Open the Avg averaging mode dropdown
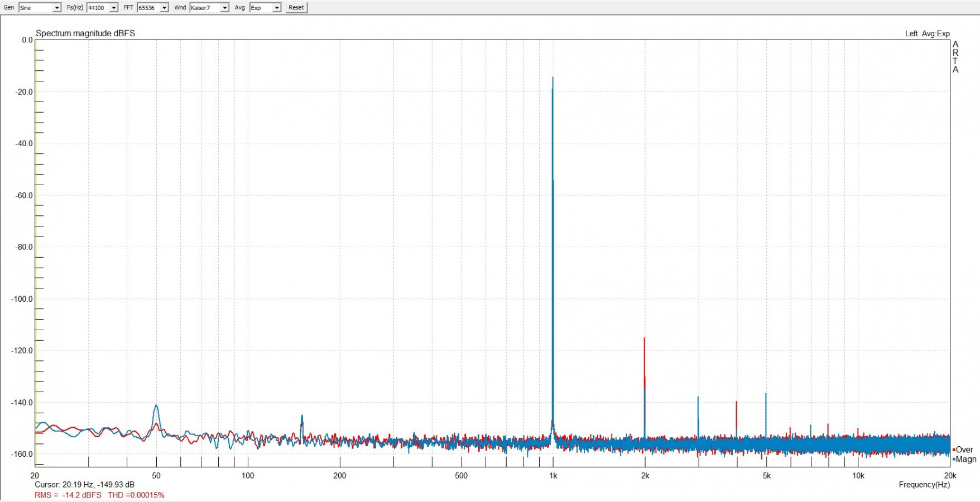This screenshot has width=980, height=502. (x=276, y=8)
